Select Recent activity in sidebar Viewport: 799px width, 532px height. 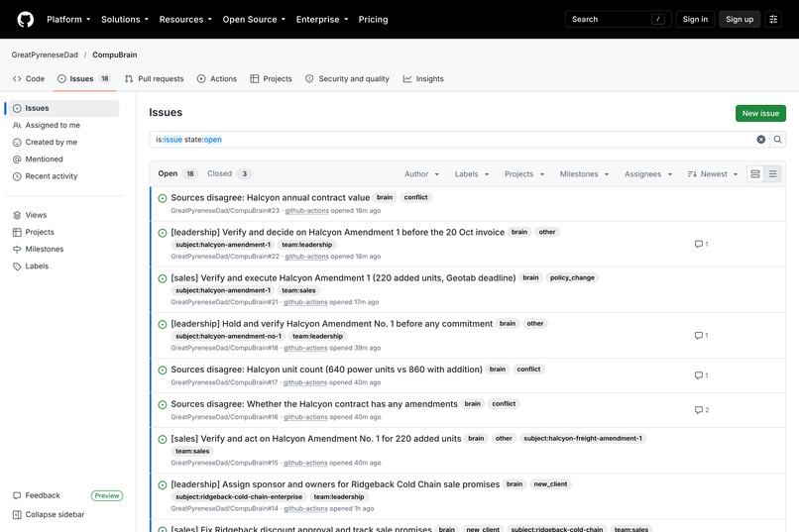tap(63, 176)
